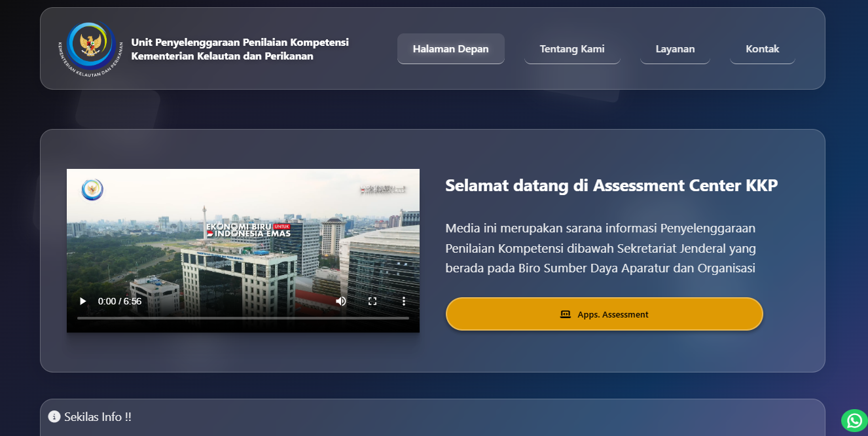Screen dimensions: 868x436
Task: Go to the Halaman Depan tab
Action: click(x=450, y=49)
